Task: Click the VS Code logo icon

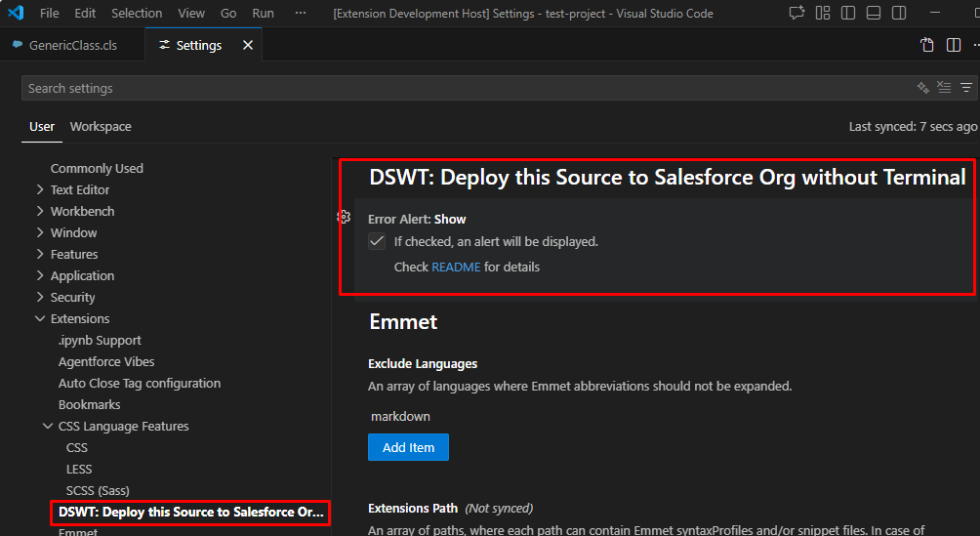Action: 16,13
